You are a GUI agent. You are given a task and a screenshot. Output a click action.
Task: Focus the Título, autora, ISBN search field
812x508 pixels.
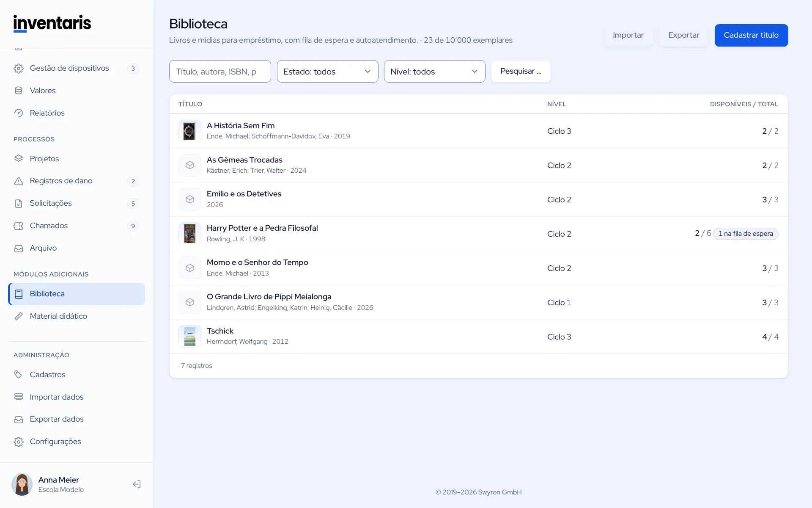pos(220,72)
